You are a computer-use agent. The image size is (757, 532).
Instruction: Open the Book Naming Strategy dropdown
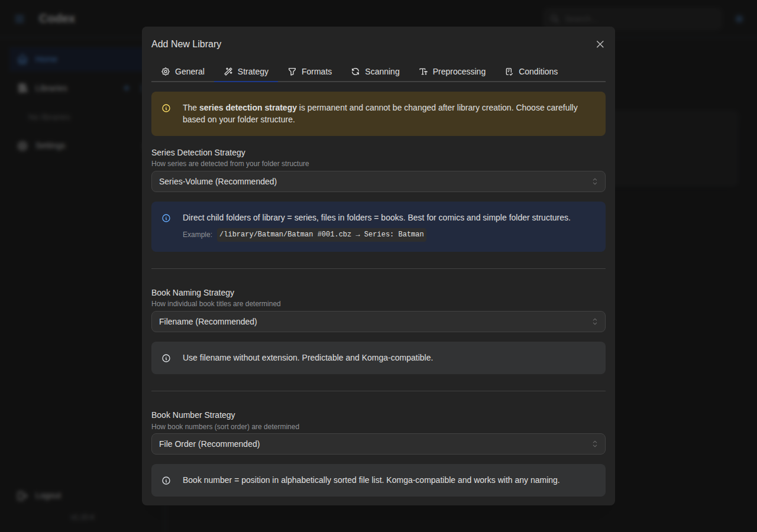click(x=378, y=322)
